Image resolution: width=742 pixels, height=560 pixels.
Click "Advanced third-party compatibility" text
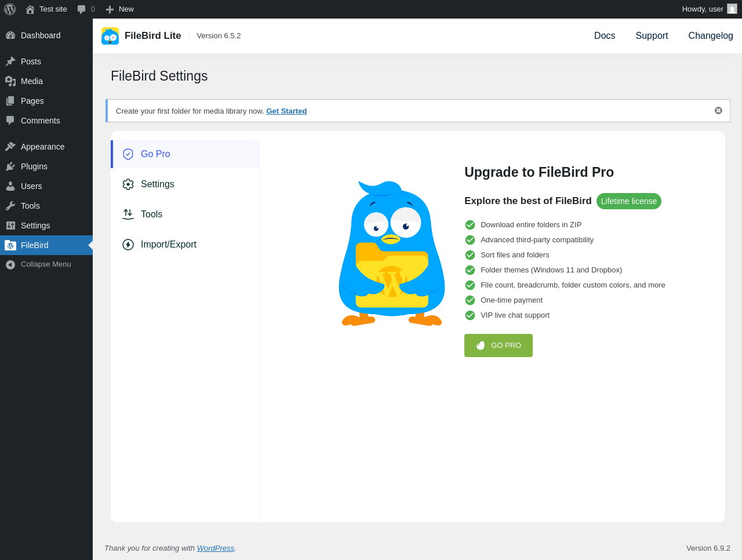(537, 240)
